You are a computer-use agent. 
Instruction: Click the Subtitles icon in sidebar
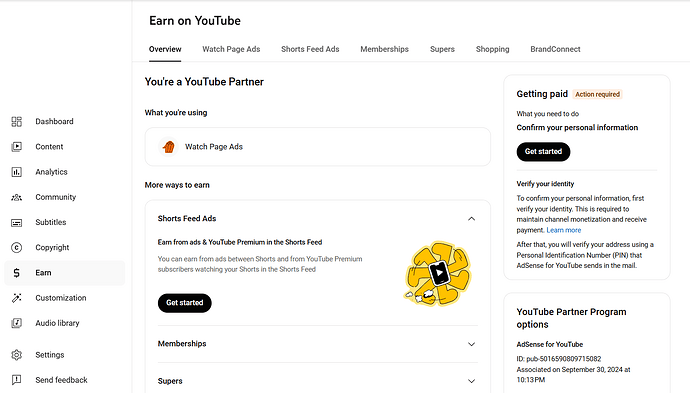point(16,223)
